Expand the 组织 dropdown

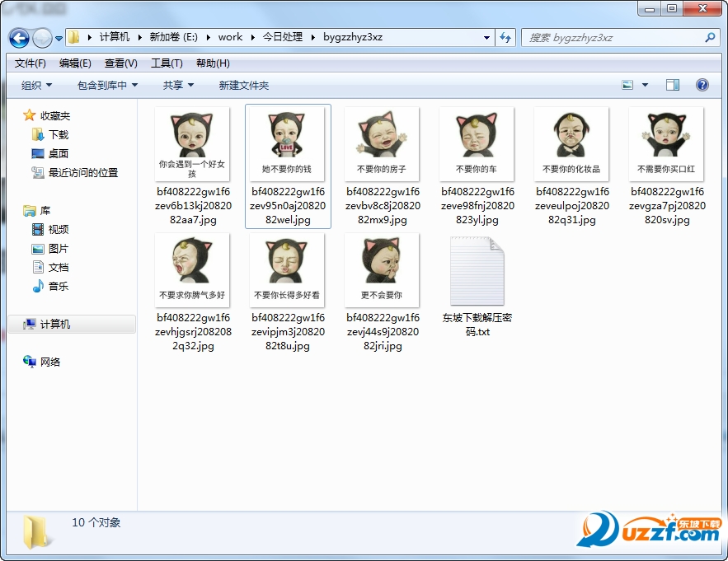[36, 86]
